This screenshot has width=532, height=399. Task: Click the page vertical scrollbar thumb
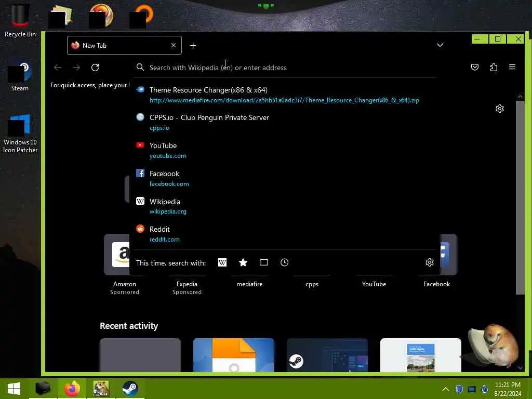(520, 198)
